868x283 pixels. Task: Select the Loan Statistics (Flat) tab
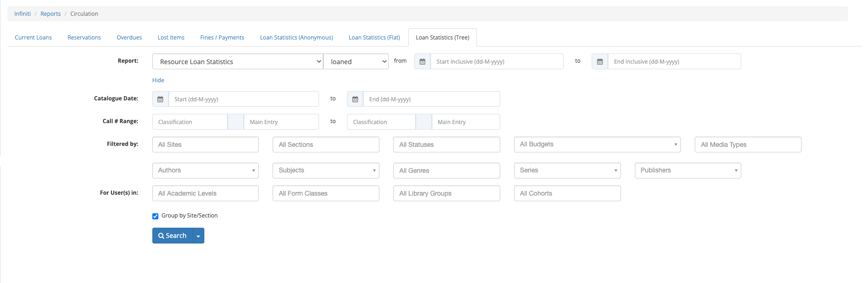coord(374,38)
